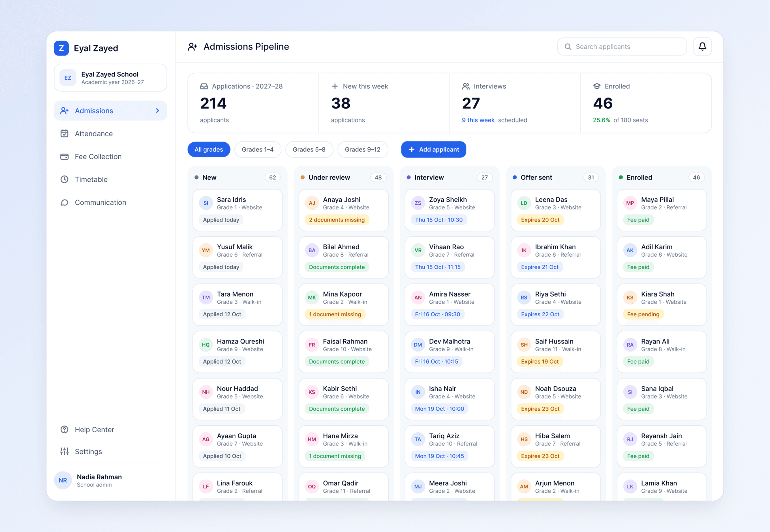Screen dimensions: 770x532
Task: Filter by Grades 5–8
Action: [x=309, y=150]
